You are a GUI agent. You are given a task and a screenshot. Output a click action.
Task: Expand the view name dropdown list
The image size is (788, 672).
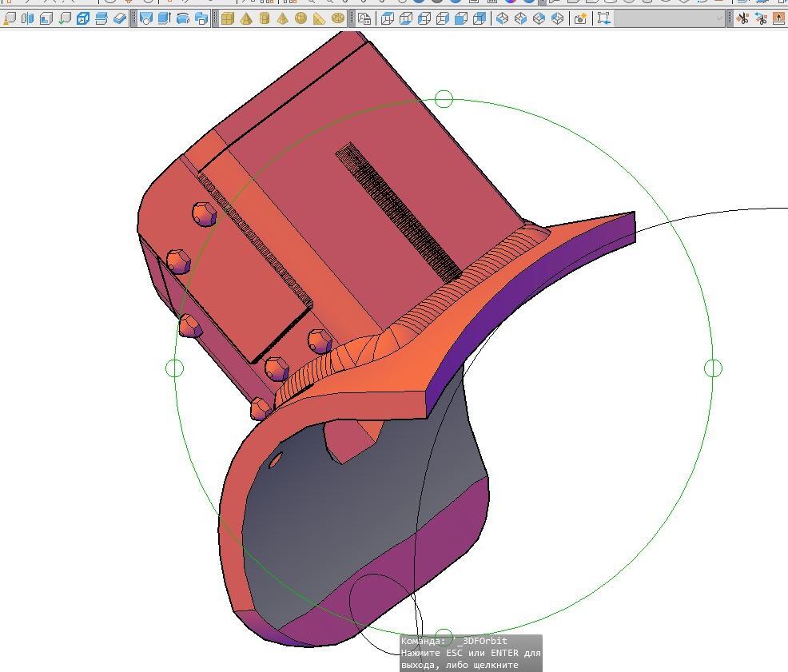pos(719,18)
